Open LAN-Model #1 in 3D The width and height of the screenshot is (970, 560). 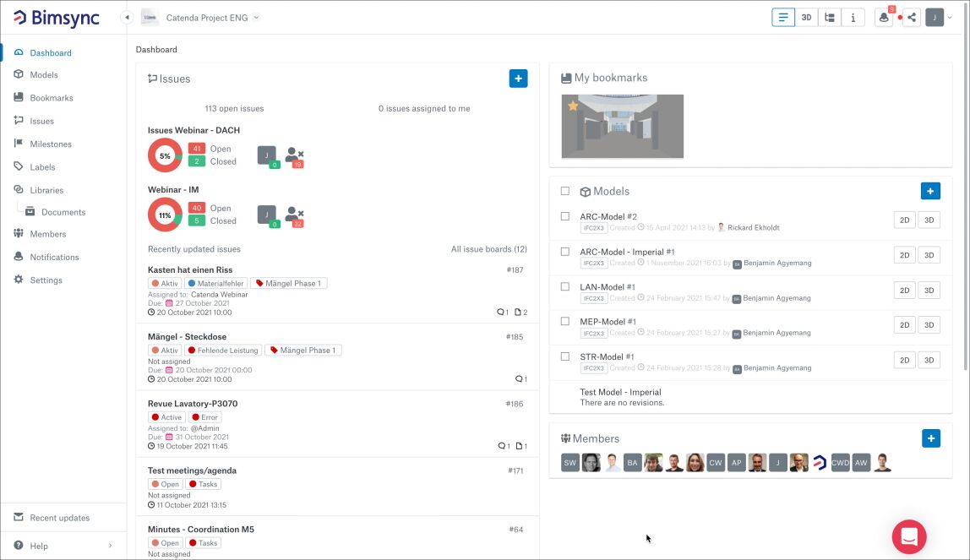click(929, 290)
